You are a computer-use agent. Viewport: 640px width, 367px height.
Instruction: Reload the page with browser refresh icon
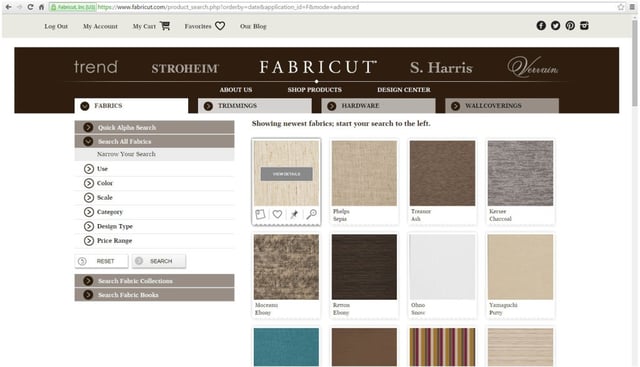pyautogui.click(x=30, y=7)
